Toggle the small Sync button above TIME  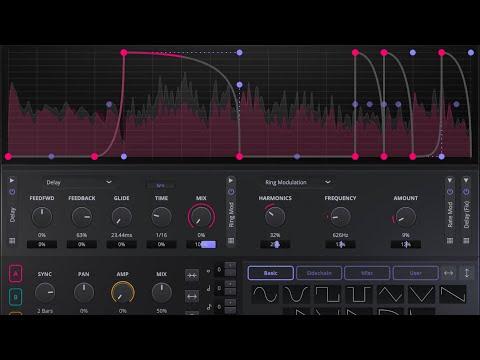tap(161, 185)
